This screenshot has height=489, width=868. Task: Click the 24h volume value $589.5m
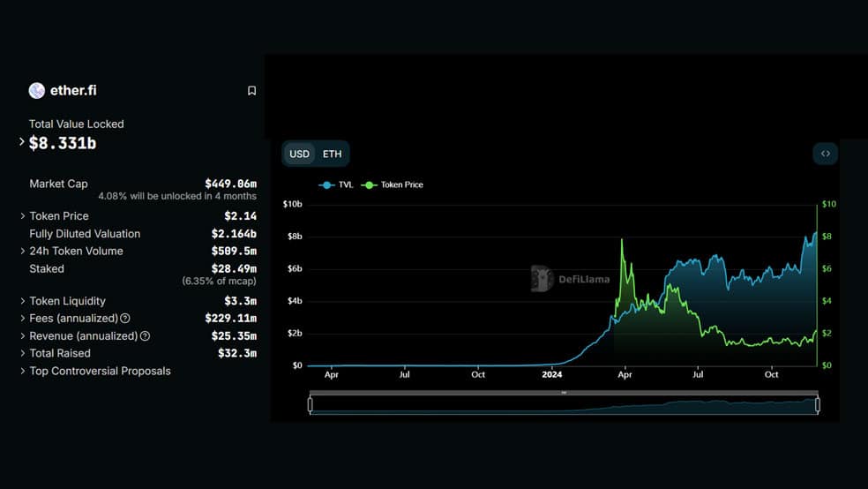coord(234,251)
